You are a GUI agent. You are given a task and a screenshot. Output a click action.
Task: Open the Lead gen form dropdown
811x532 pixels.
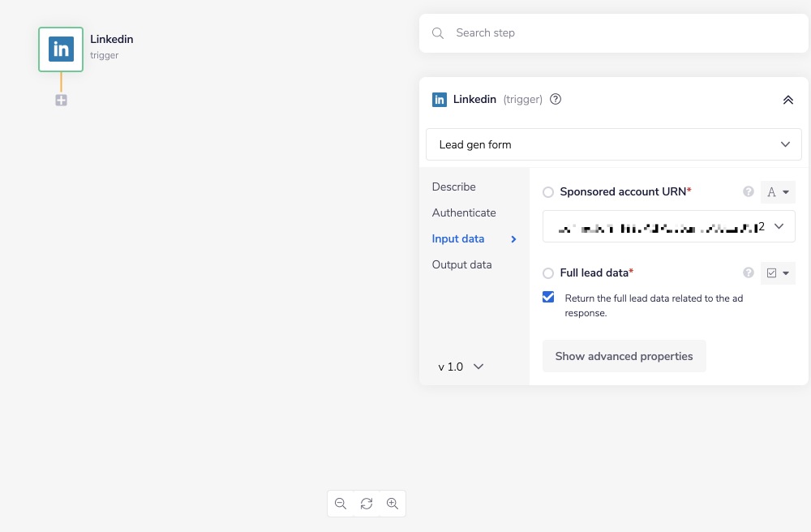coord(613,144)
